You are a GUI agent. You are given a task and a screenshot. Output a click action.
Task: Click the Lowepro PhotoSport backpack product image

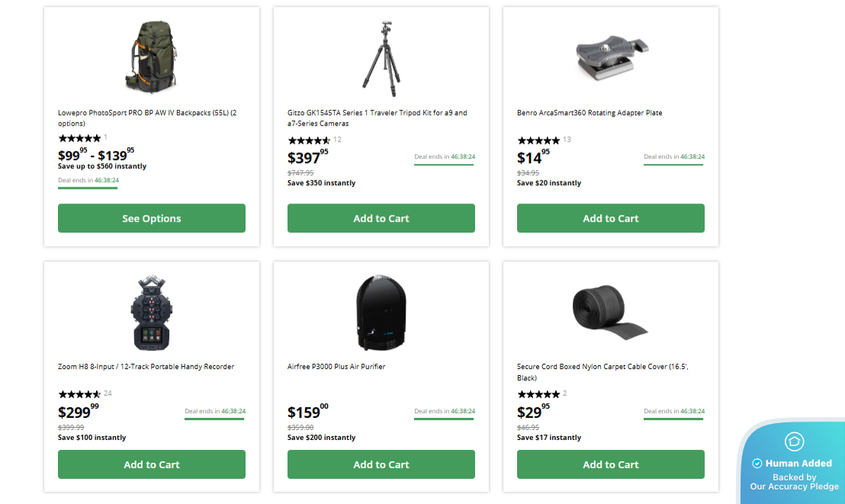click(151, 56)
